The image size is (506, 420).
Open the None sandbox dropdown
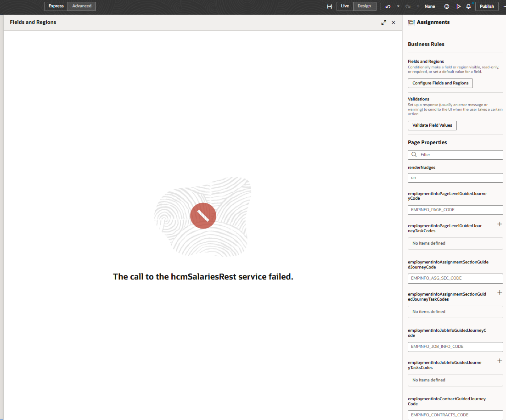click(x=429, y=6)
